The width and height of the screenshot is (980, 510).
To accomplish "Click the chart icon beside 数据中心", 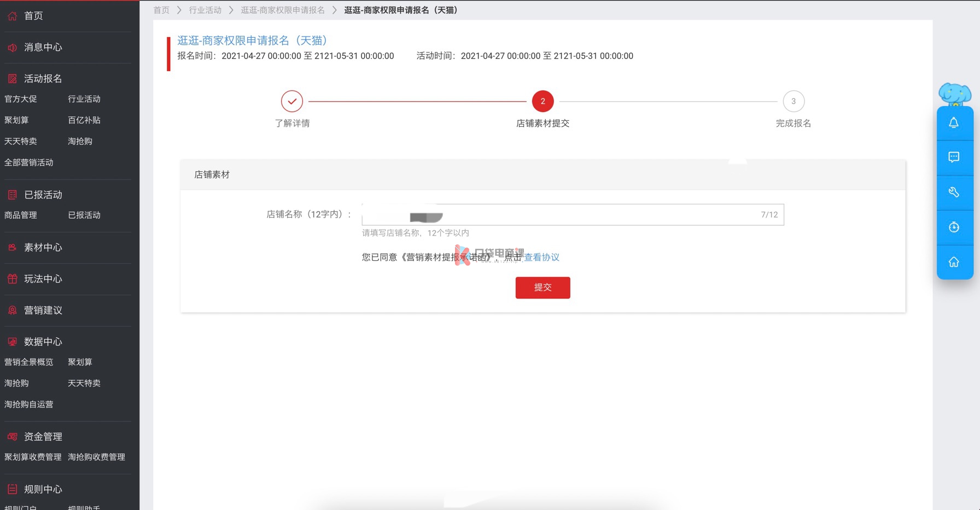I will click(x=12, y=342).
